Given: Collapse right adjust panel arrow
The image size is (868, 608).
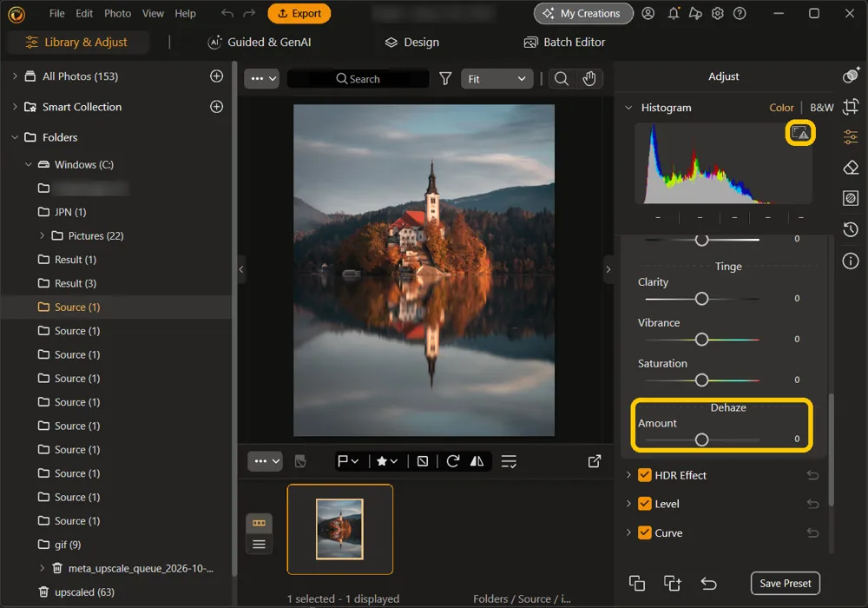Looking at the screenshot, I should [608, 269].
